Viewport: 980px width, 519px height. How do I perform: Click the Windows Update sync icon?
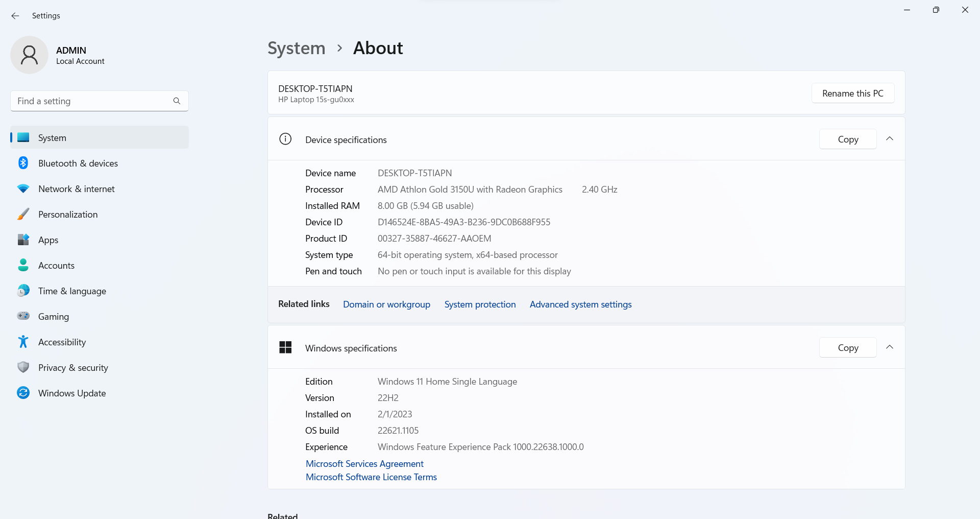tap(23, 393)
